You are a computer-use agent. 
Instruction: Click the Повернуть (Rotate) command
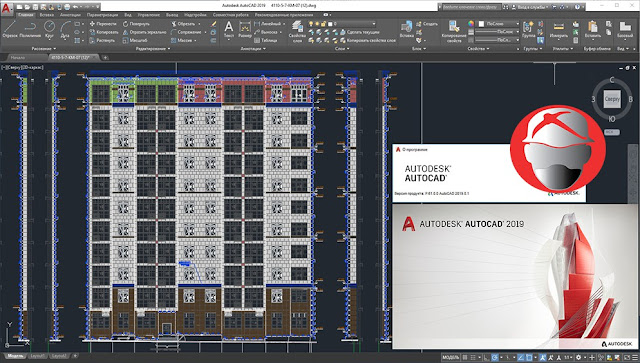(x=136, y=24)
